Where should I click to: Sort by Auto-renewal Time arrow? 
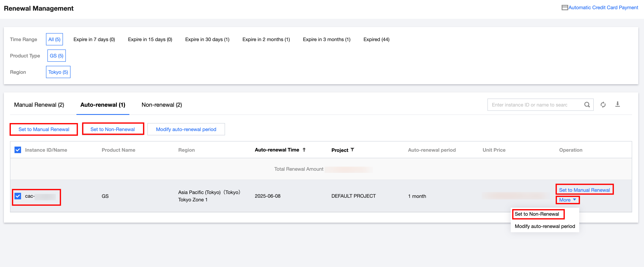pos(304,150)
